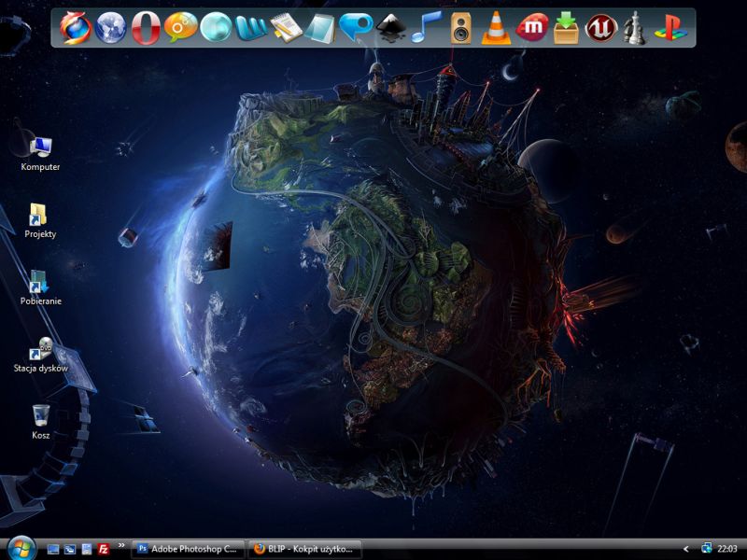Image resolution: width=747 pixels, height=560 pixels.
Task: Click the 22:03 taskbar clock
Action: point(727,549)
